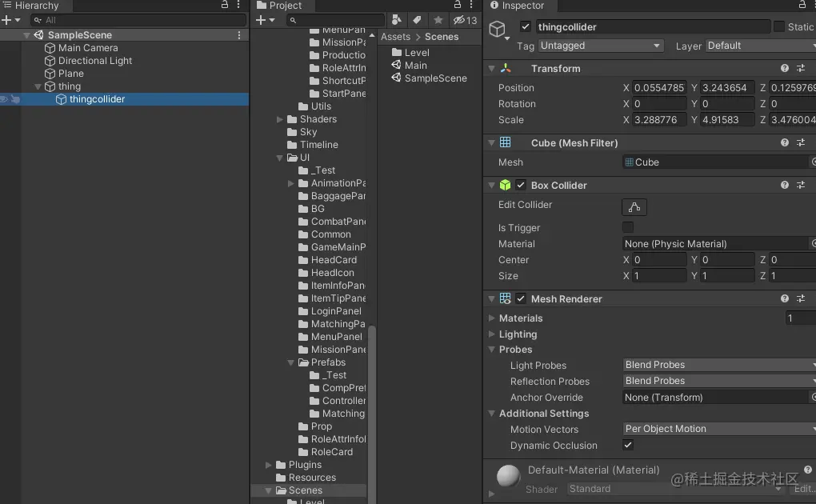
Task: Expand the Materials foldout
Action: [491, 318]
